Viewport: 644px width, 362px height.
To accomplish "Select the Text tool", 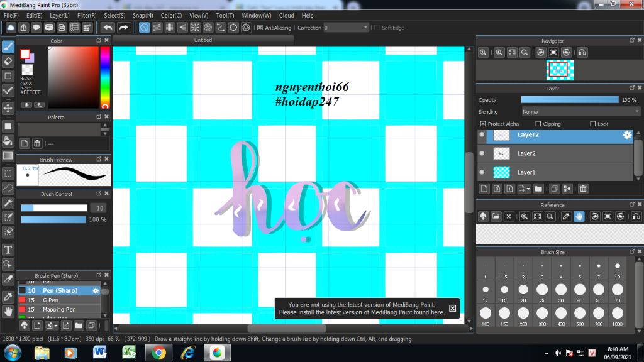I will coord(8,250).
